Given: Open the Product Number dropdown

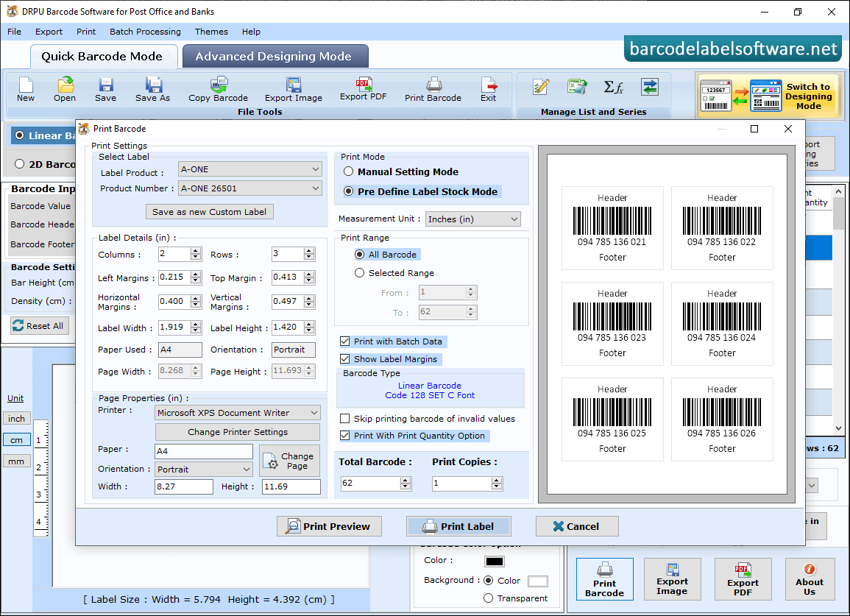Looking at the screenshot, I should point(250,188).
